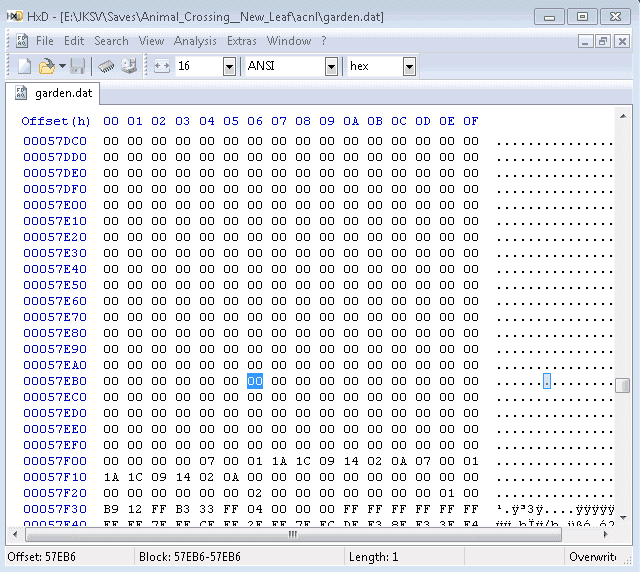Click the Open file folder icon
The height and width of the screenshot is (572, 640).
pos(47,66)
